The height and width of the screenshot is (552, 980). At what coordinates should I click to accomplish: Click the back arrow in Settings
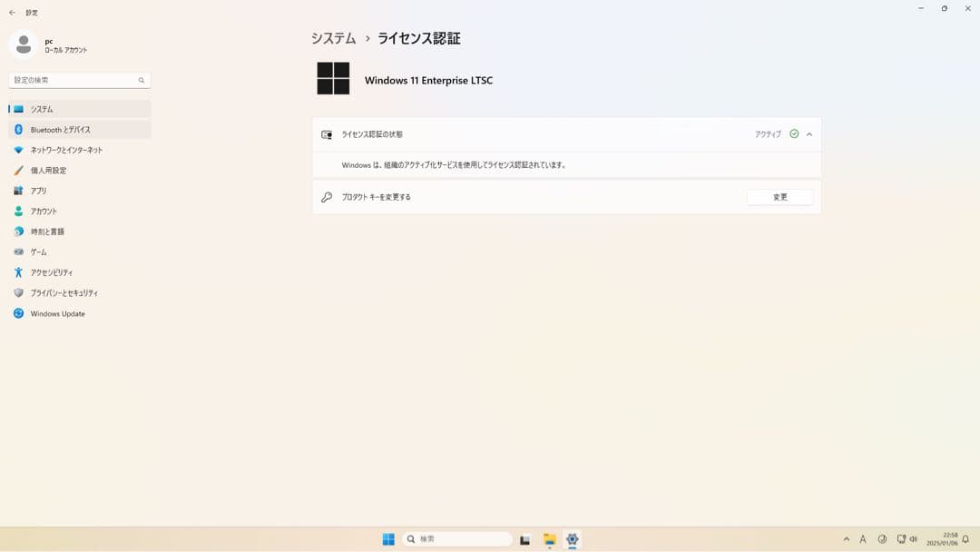tap(10, 13)
